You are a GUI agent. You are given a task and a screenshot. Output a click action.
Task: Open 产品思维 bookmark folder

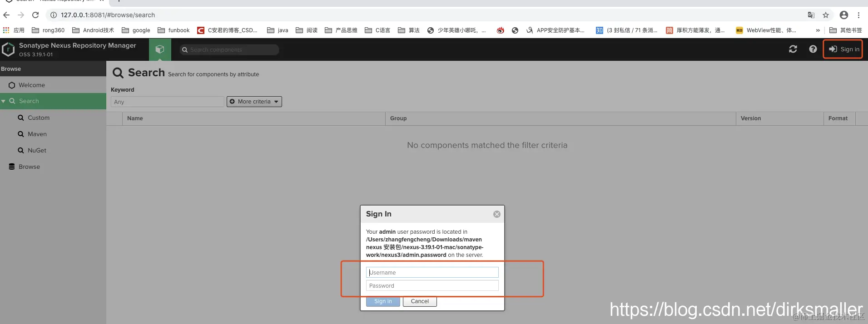point(341,30)
